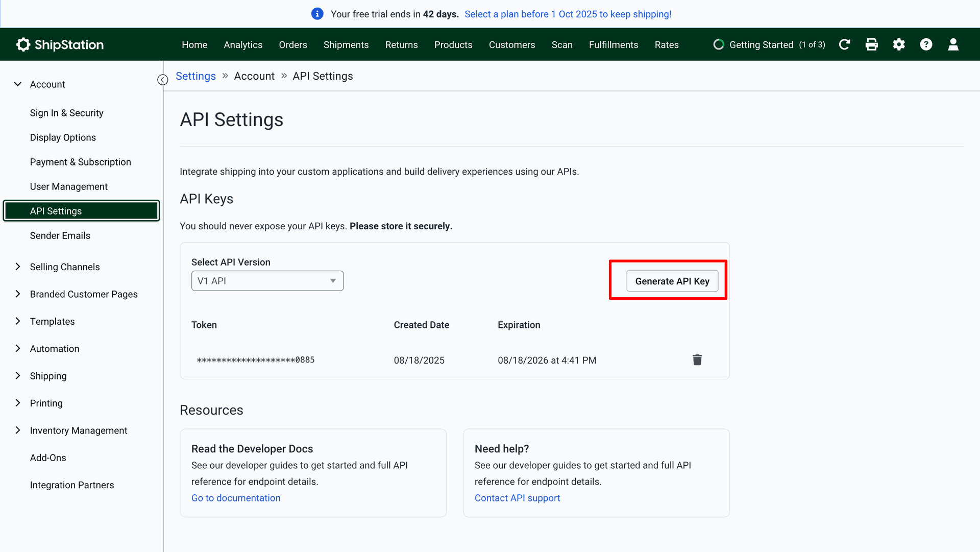Click the help question mark icon

pyautogui.click(x=926, y=44)
